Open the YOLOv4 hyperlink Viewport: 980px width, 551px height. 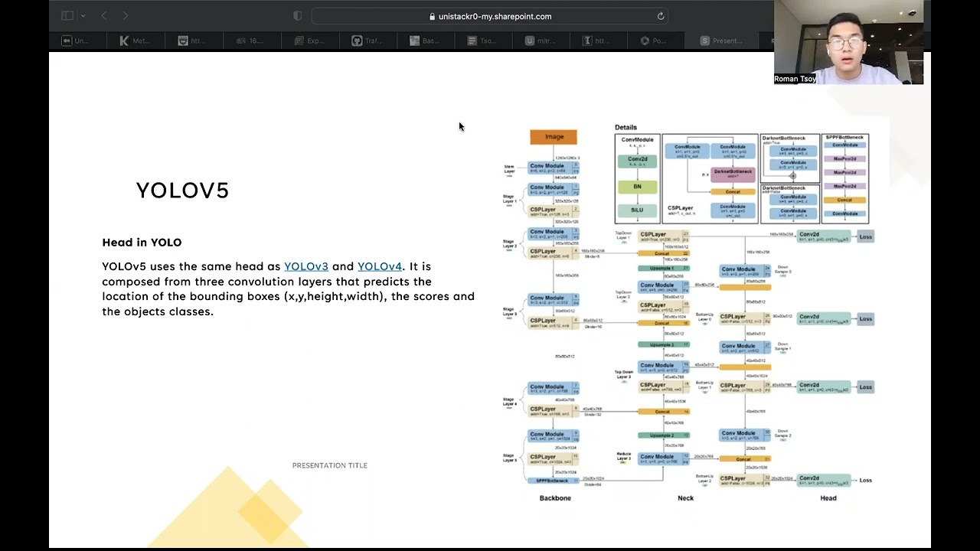click(x=380, y=266)
